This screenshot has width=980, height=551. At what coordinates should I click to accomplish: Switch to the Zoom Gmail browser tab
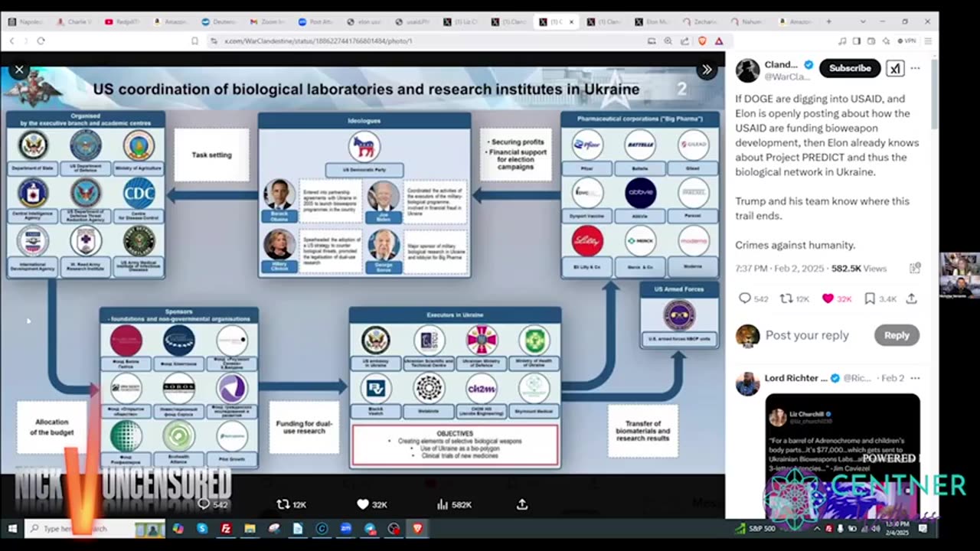(269, 21)
